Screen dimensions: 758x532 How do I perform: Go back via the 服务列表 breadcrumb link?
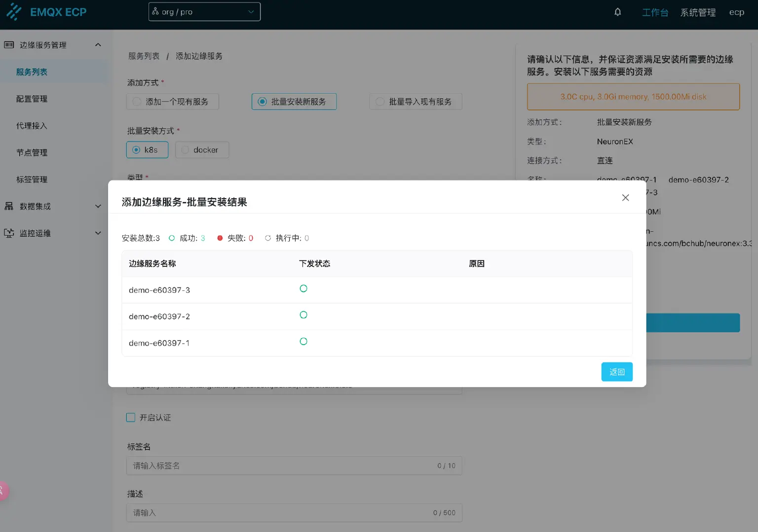pyautogui.click(x=144, y=56)
